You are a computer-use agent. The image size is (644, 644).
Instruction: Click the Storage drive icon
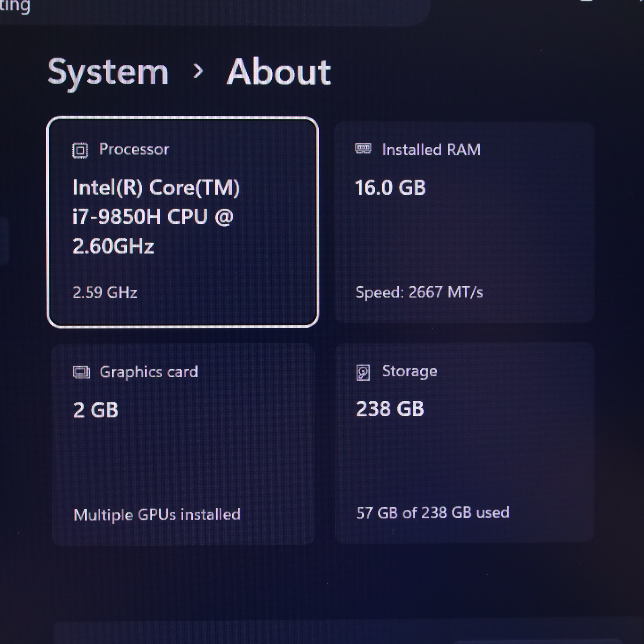[x=363, y=372]
